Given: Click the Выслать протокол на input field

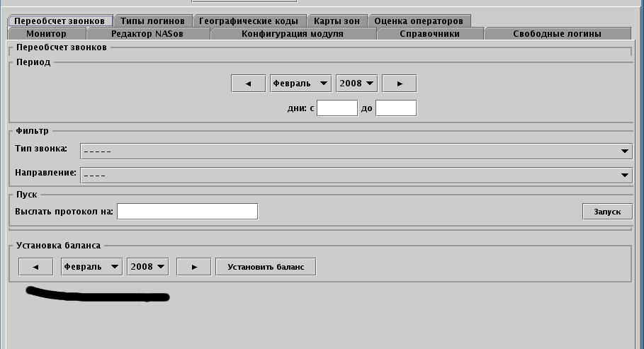Looking at the screenshot, I should coord(187,212).
